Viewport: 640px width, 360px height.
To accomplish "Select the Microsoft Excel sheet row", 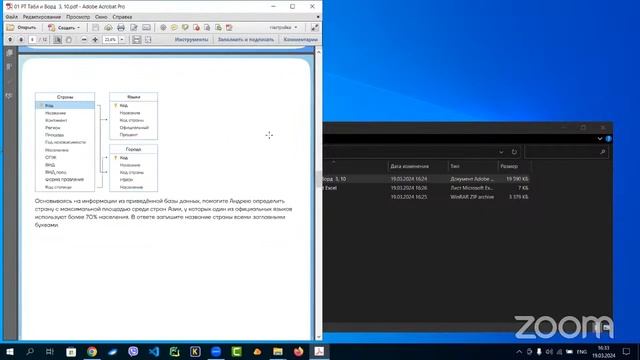I will coord(426,188).
